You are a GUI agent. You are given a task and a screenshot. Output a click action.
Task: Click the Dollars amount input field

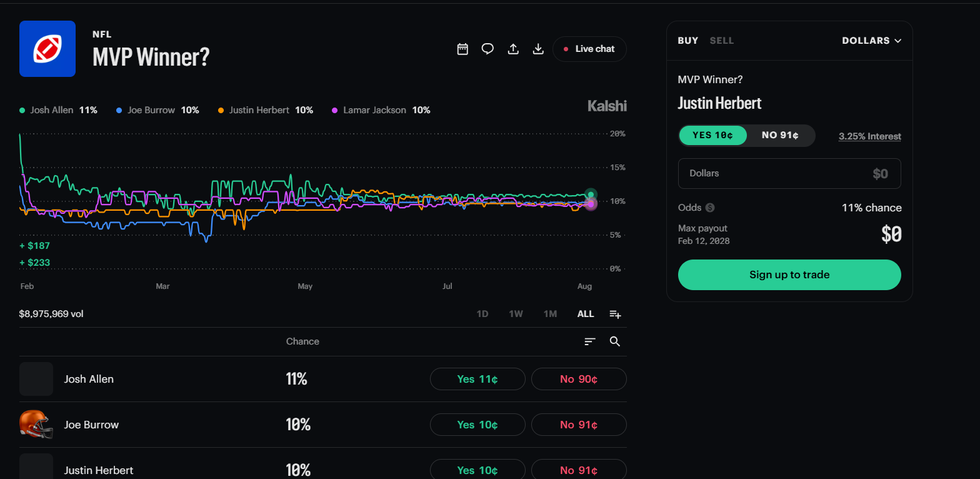(x=789, y=173)
